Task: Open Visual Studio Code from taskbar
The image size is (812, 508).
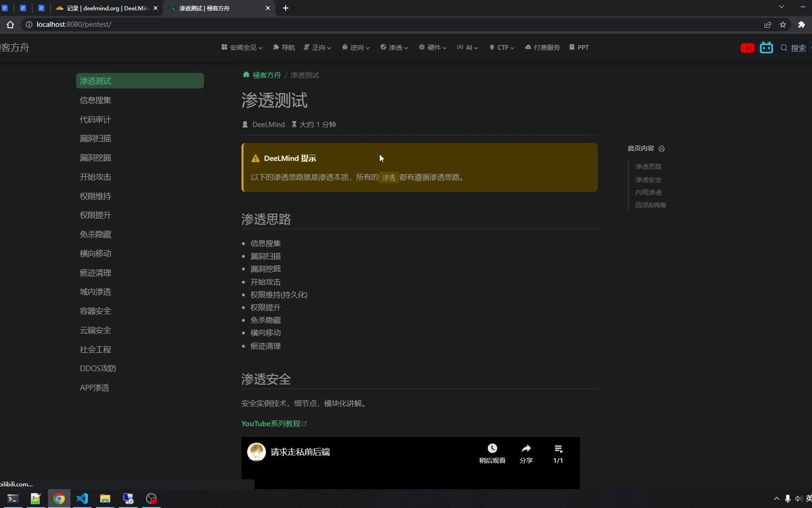Action: pyautogui.click(x=82, y=499)
